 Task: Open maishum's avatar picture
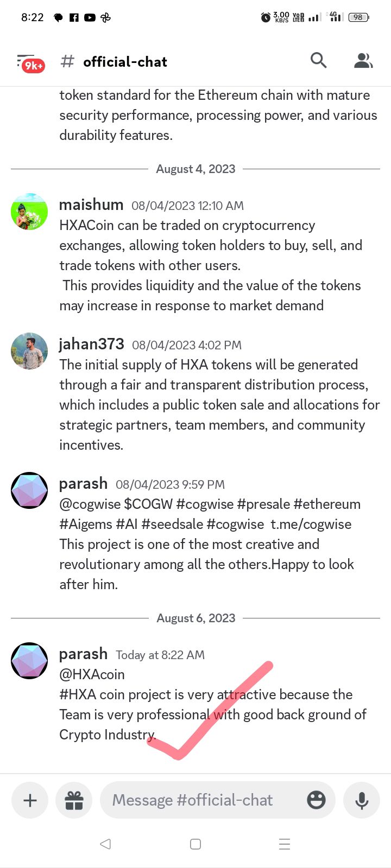point(29,212)
